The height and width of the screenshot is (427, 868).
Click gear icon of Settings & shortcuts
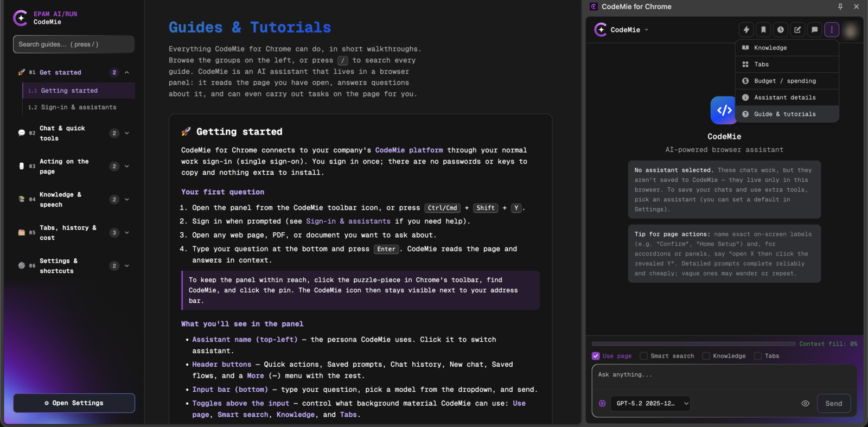tap(22, 266)
